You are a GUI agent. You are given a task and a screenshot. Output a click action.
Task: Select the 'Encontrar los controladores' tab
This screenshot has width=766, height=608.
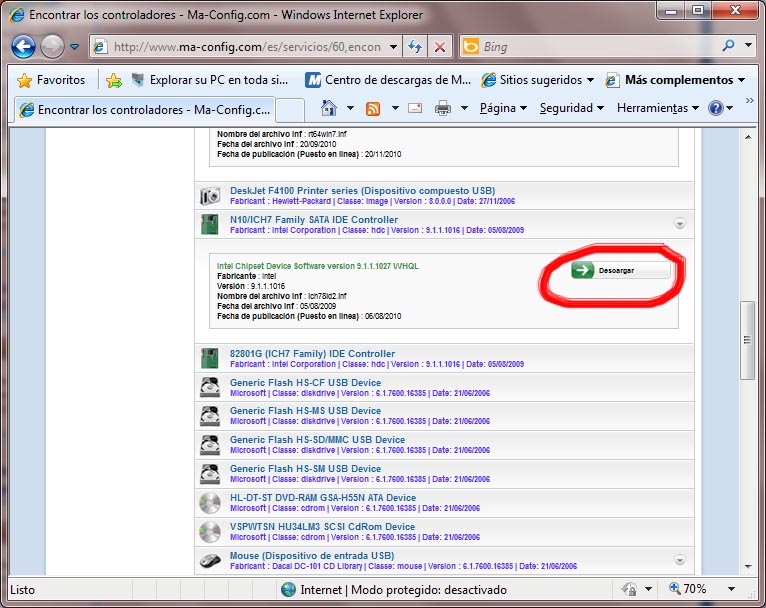tap(145, 109)
